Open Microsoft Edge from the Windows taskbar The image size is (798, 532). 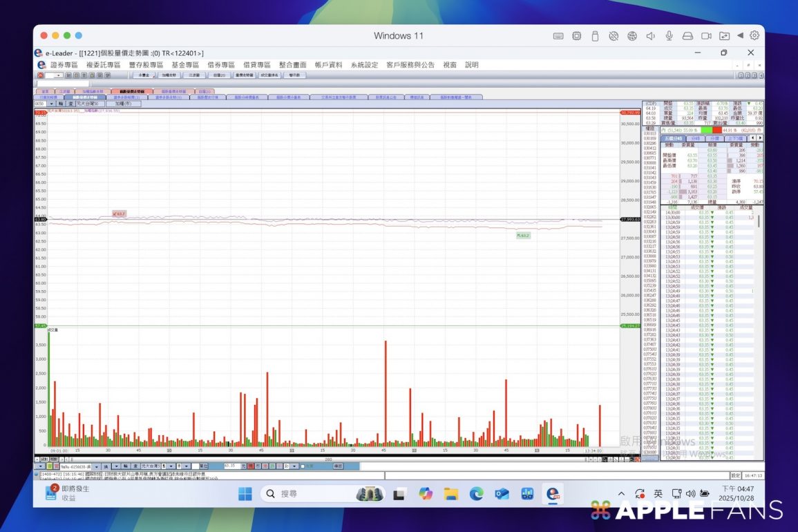pos(476,494)
